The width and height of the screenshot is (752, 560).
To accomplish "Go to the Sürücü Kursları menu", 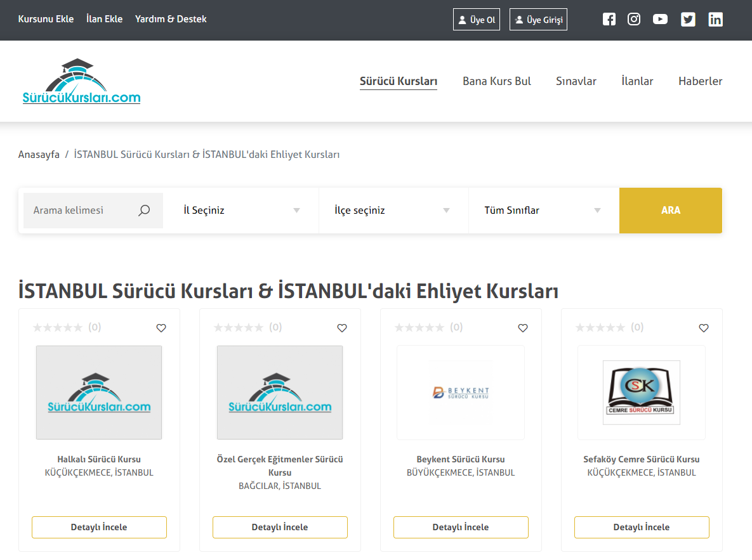I will click(399, 81).
